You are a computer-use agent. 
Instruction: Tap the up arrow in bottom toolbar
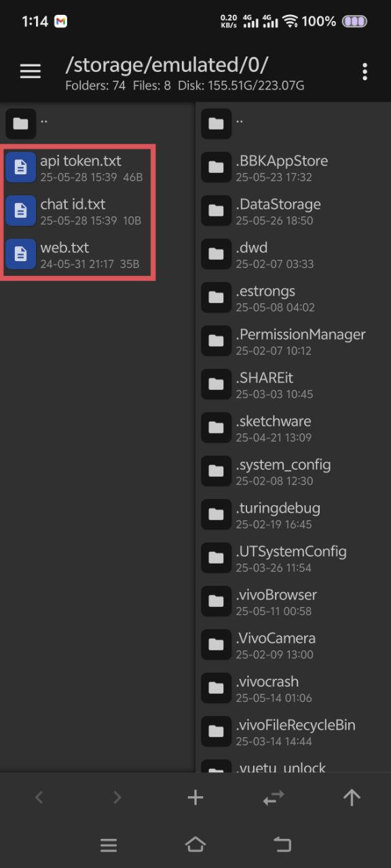[352, 798]
